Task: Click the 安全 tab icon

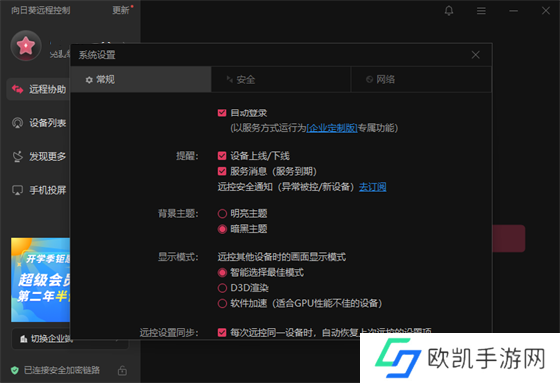Action: point(230,79)
